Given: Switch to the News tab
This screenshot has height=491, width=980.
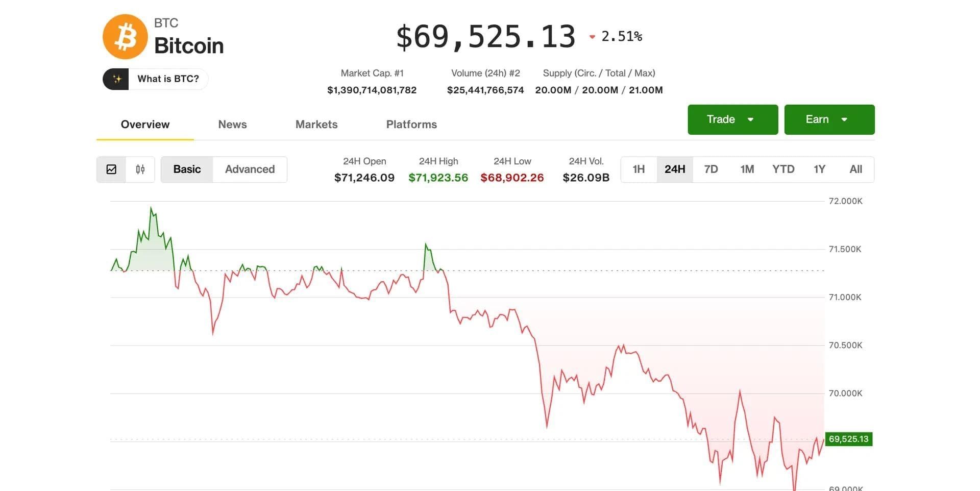Looking at the screenshot, I should point(232,125).
